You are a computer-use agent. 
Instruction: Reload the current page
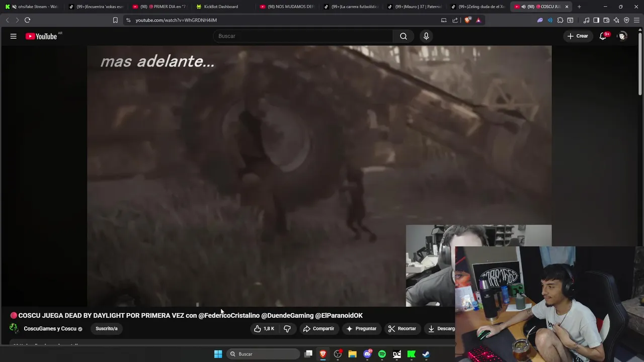tap(27, 20)
